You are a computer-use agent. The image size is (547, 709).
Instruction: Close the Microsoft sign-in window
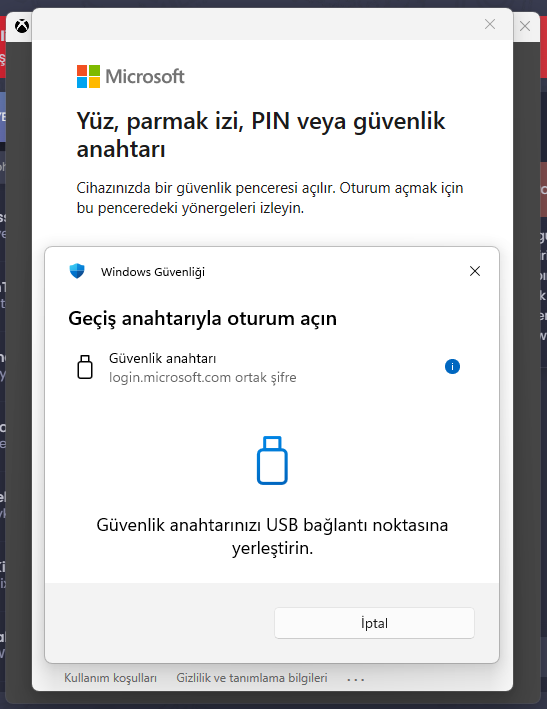(x=490, y=24)
